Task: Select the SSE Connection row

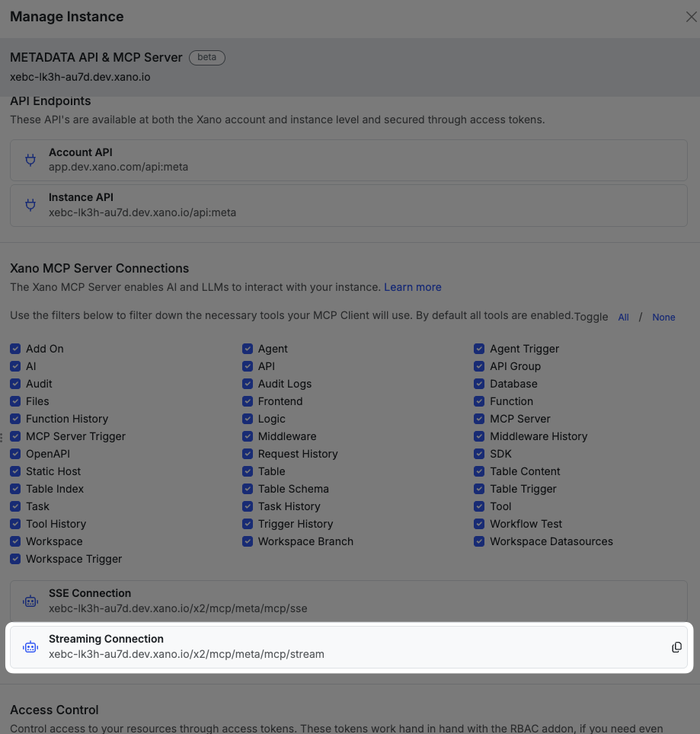Action: pyautogui.click(x=349, y=601)
